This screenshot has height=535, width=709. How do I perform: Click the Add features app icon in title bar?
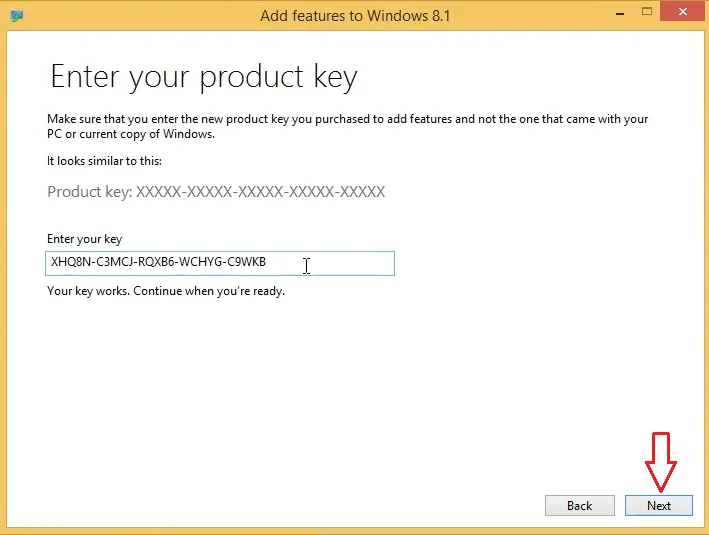pyautogui.click(x=16, y=16)
